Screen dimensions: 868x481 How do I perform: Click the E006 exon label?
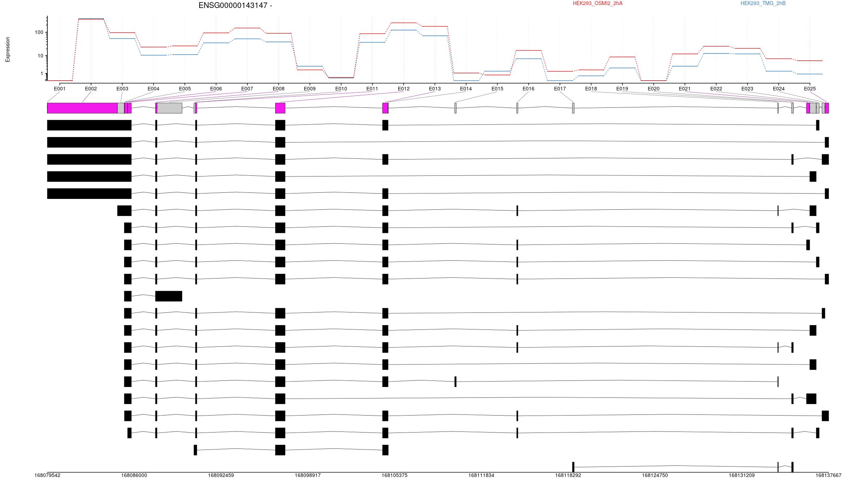click(216, 89)
